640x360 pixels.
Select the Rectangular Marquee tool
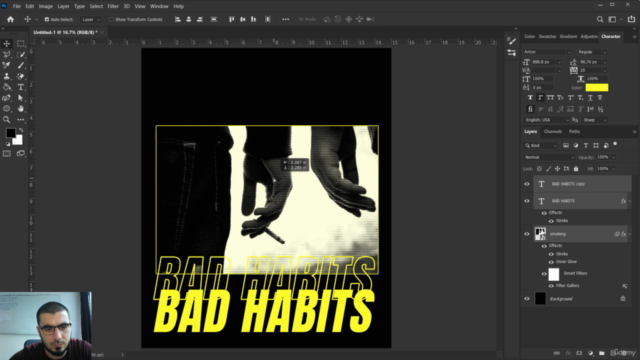pos(20,44)
